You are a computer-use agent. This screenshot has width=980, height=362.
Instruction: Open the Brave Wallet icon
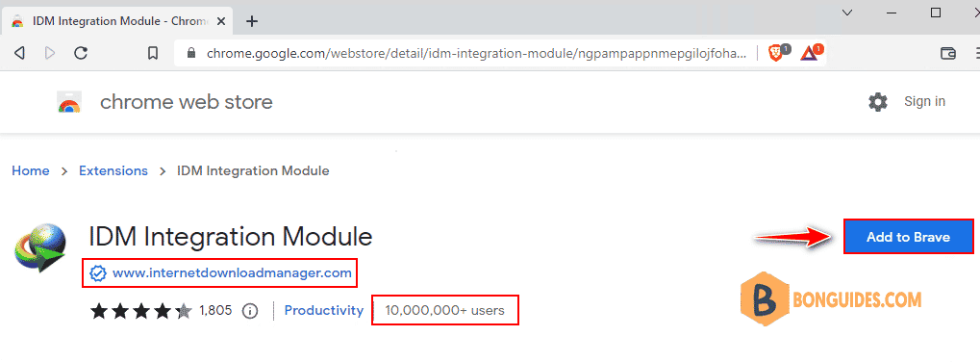948,53
